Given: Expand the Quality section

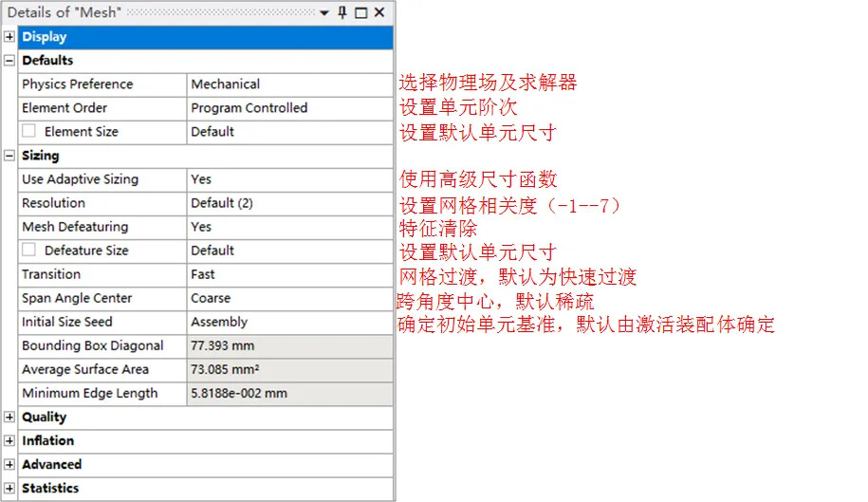Looking at the screenshot, I should 9,417.
